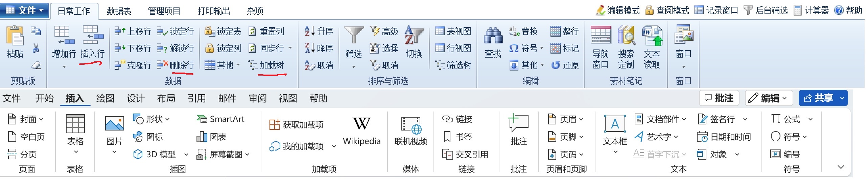868x181 pixels.
Task: Open the 导航窗口 navigation window icon
Action: [601, 36]
